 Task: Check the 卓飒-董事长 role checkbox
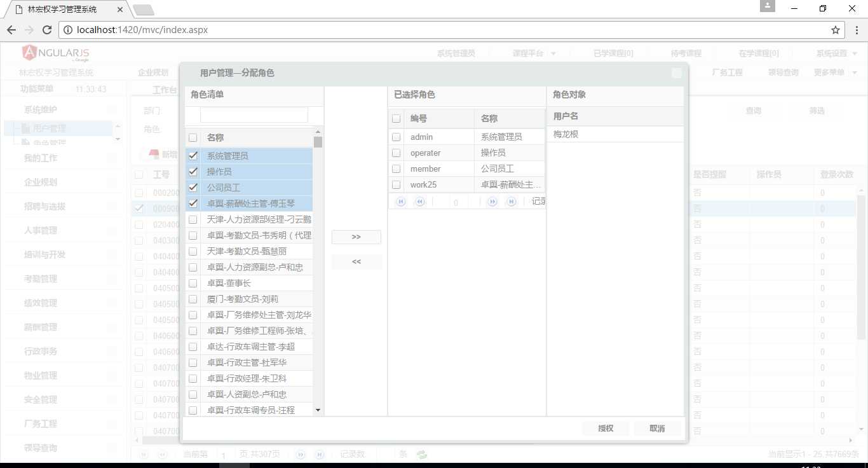click(x=193, y=283)
